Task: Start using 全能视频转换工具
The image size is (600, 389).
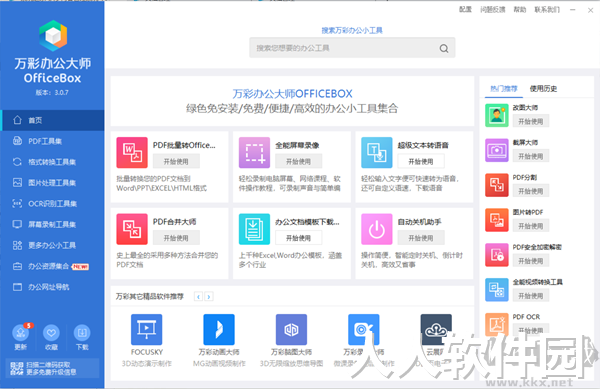Action: (x=531, y=296)
